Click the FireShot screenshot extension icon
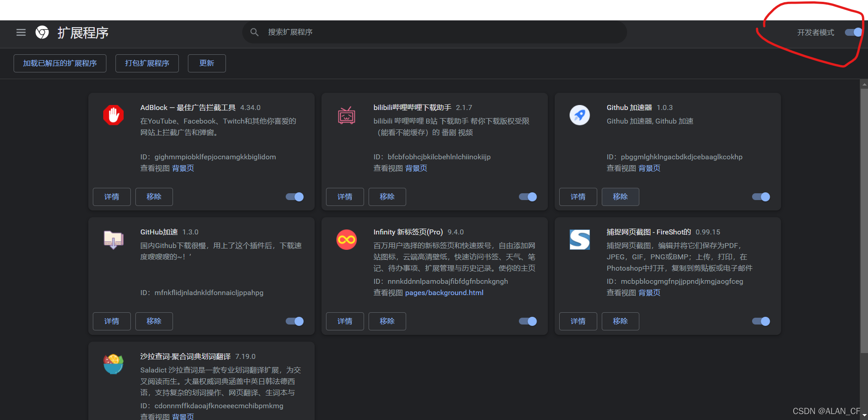Image resolution: width=868 pixels, height=420 pixels. 580,240
